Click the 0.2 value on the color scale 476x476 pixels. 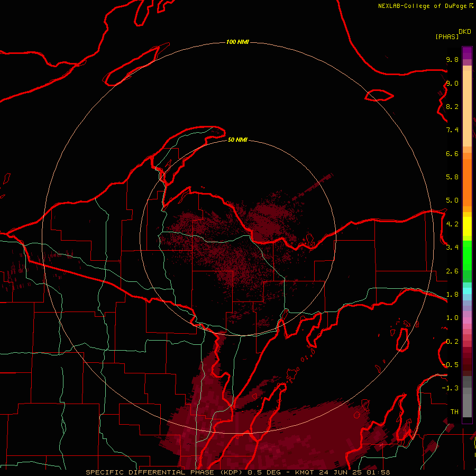coord(452,342)
